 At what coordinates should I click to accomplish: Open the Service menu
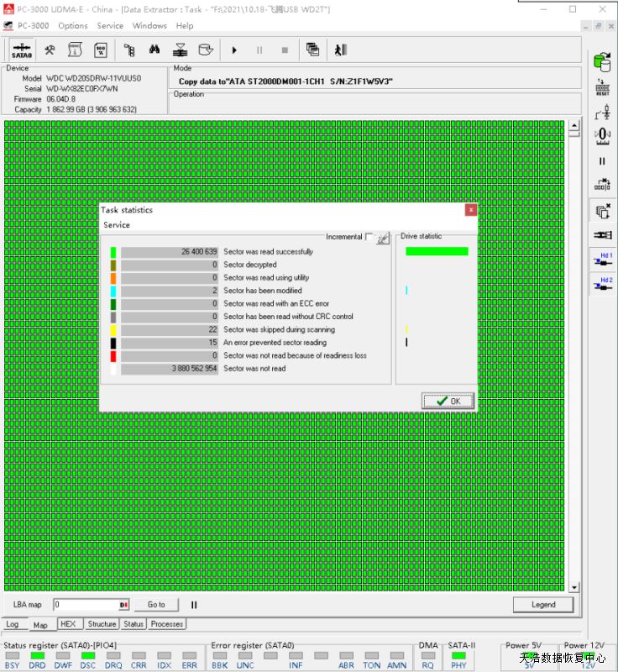[x=110, y=26]
